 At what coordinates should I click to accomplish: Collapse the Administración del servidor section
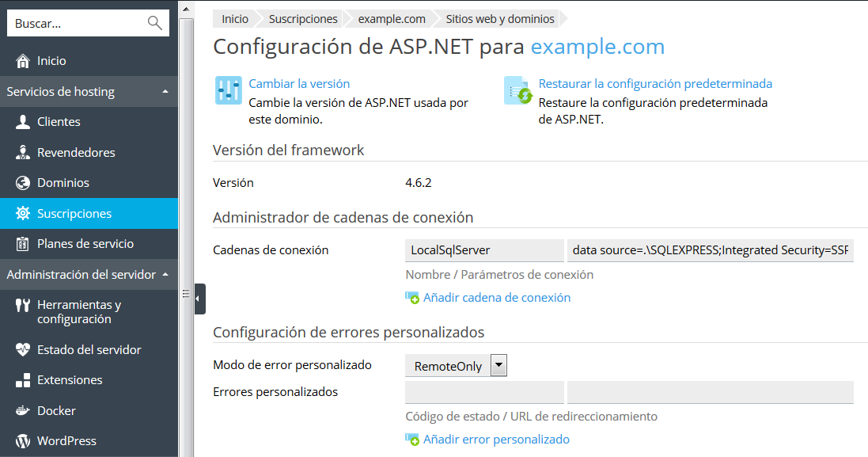click(165, 275)
